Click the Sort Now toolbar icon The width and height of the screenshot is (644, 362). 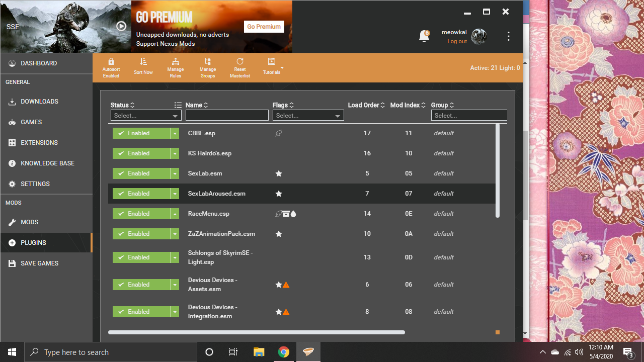click(143, 61)
